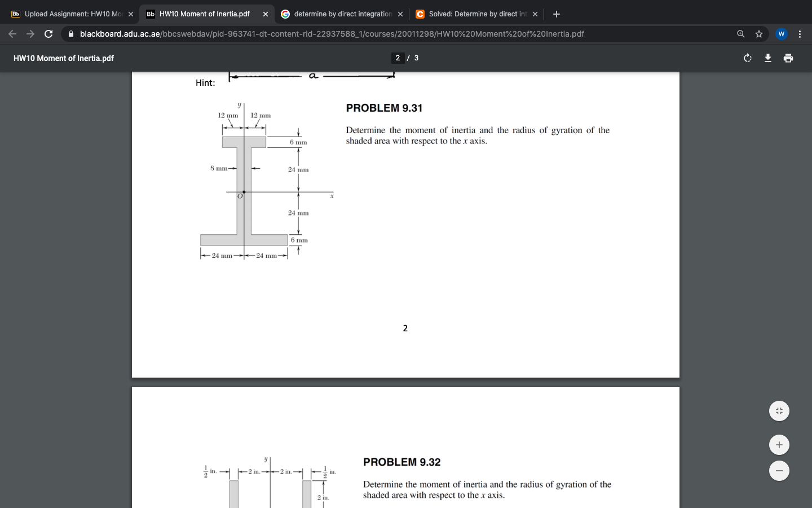812x508 pixels.
Task: Navigate forward with the forward arrow
Action: pyautogui.click(x=30, y=34)
